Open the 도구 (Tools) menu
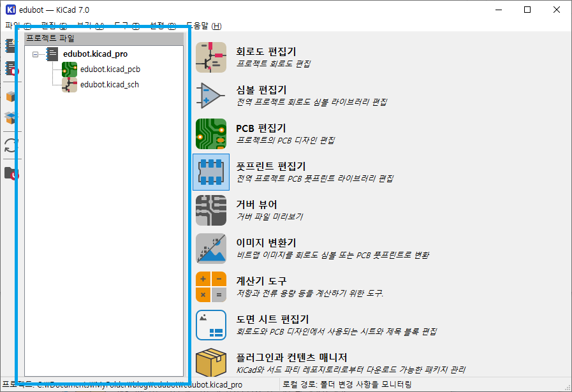This screenshot has height=392, width=572. (127, 25)
